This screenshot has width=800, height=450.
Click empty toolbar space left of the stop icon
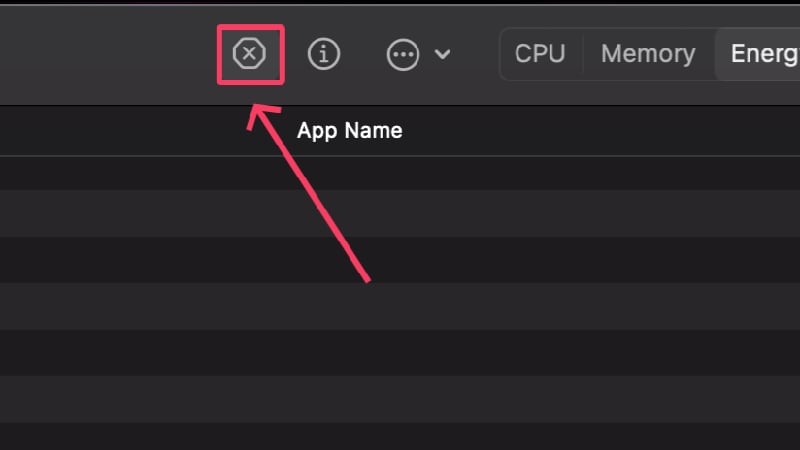click(x=108, y=55)
